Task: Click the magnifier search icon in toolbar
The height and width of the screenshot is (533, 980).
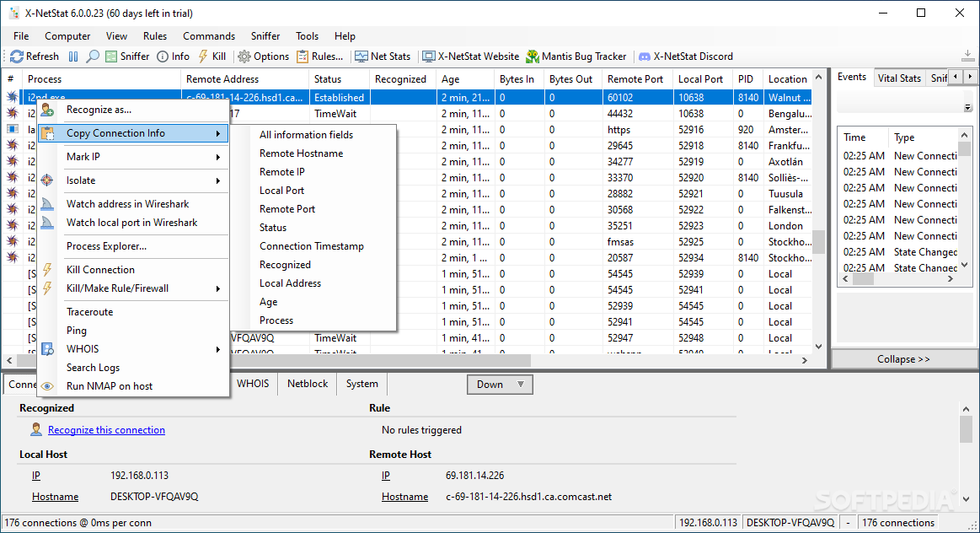Action: [93, 57]
